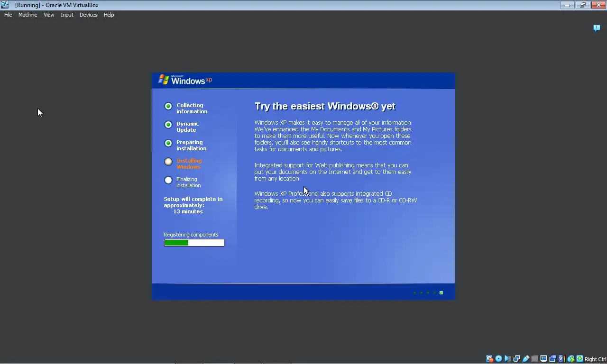Open the Help menu
This screenshot has height=364, width=607.
coord(109,15)
